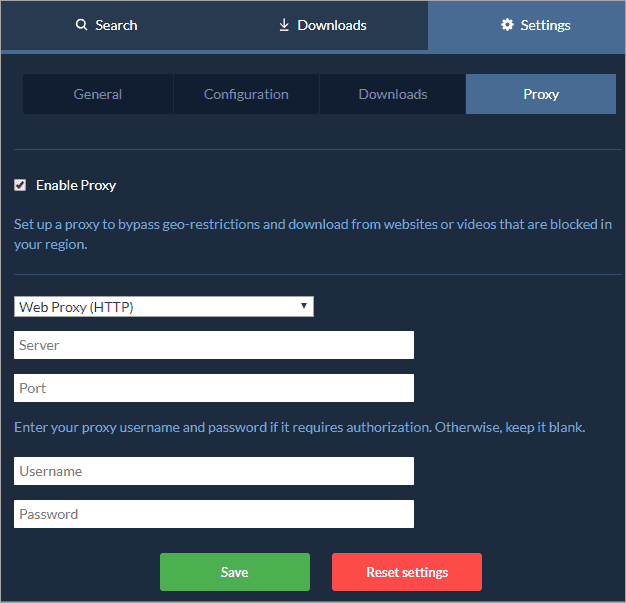Open the Downloads tab in the top bar
Image resolution: width=626 pixels, height=603 pixels.
tap(331, 25)
